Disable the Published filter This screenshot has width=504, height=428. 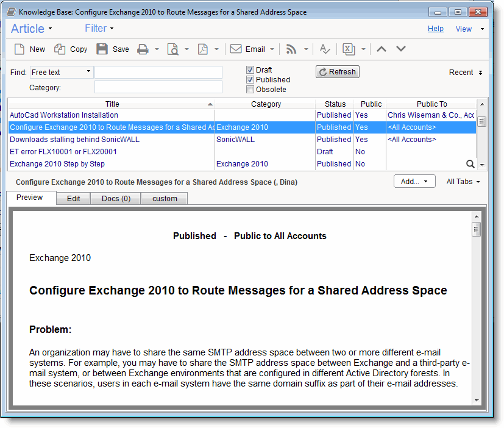pyautogui.click(x=250, y=79)
